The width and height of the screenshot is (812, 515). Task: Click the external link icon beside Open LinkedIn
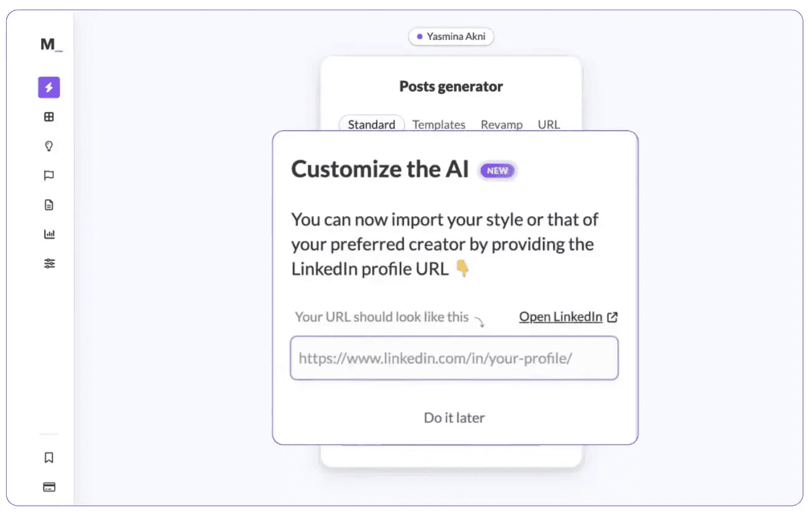coord(612,317)
